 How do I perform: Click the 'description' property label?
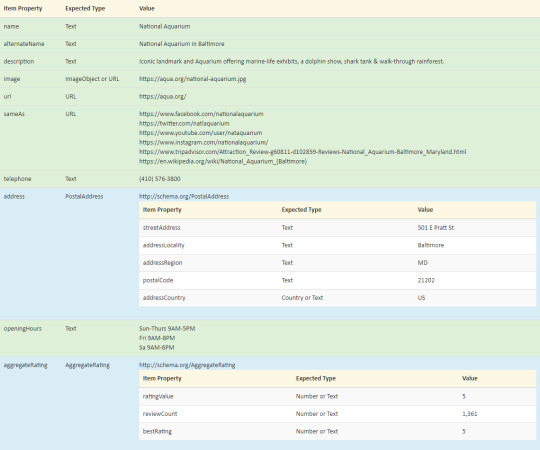click(19, 61)
